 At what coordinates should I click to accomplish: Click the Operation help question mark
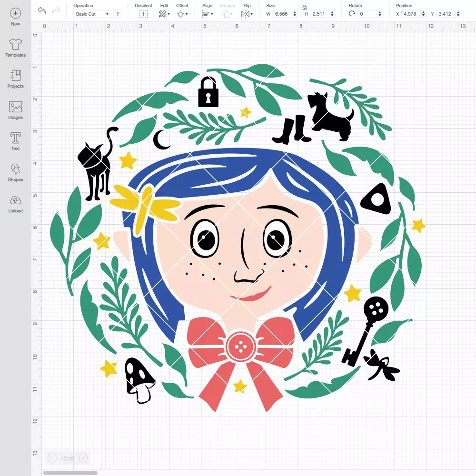(118, 14)
